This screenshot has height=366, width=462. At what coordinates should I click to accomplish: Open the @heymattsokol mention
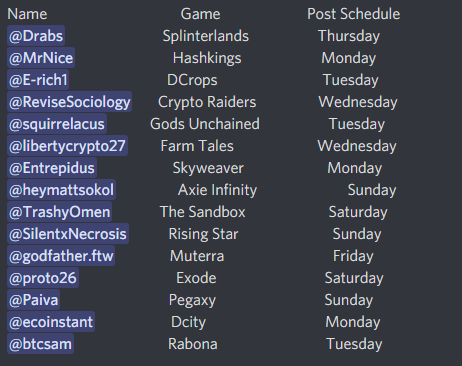61,190
